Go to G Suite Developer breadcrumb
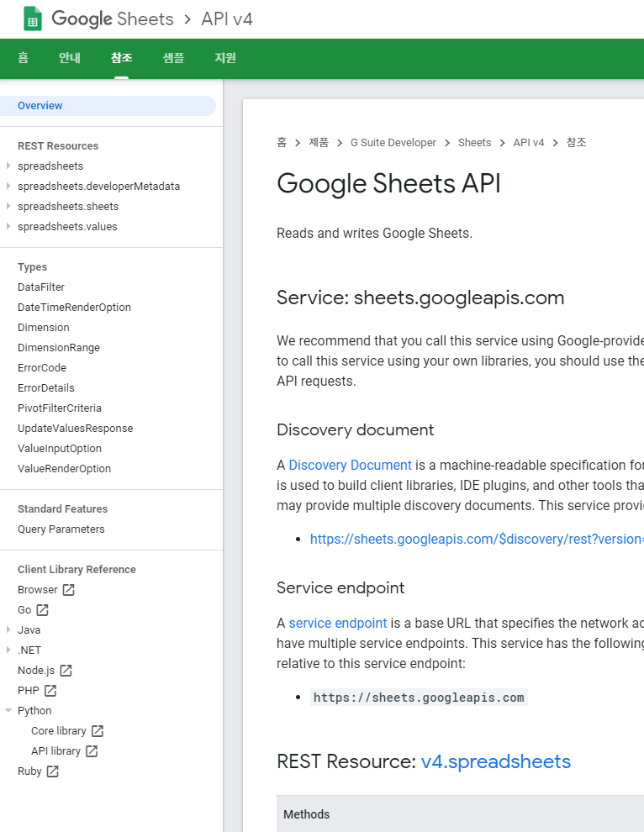The height and width of the screenshot is (832, 644). point(393,143)
